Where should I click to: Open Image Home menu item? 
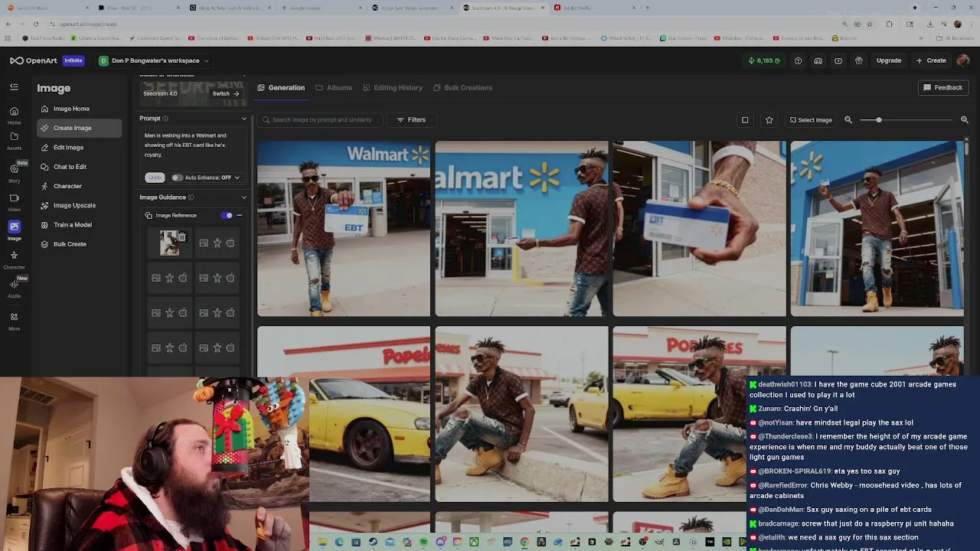click(x=79, y=109)
